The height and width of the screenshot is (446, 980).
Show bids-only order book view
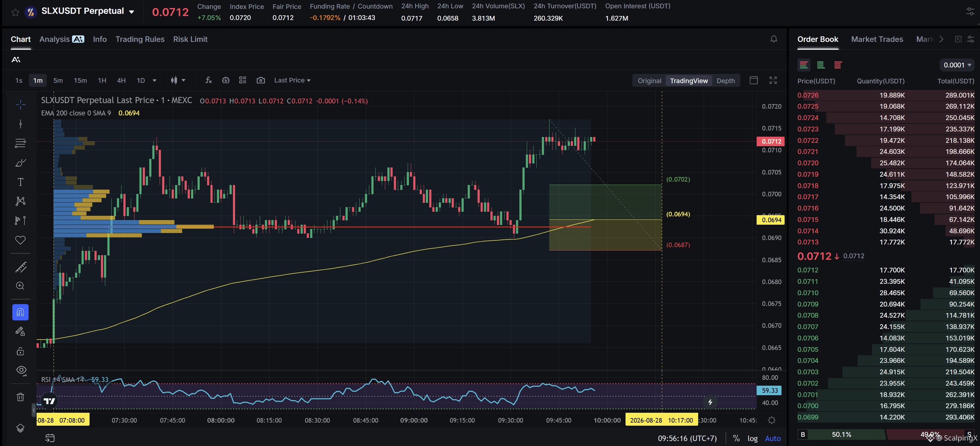coord(821,65)
